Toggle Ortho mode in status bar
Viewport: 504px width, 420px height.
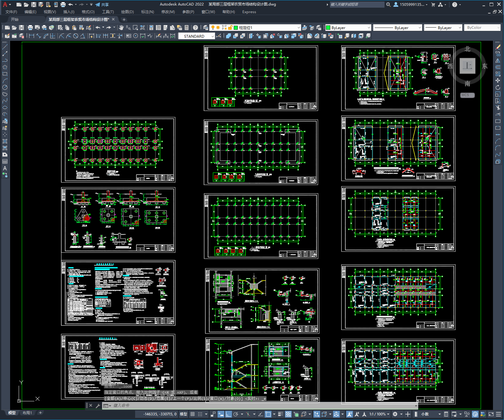coord(229,414)
